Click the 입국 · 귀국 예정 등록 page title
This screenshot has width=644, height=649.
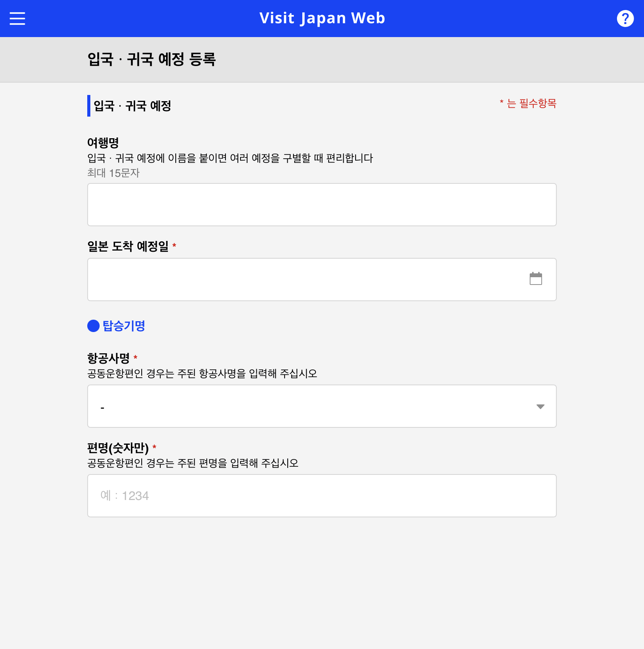(x=152, y=60)
